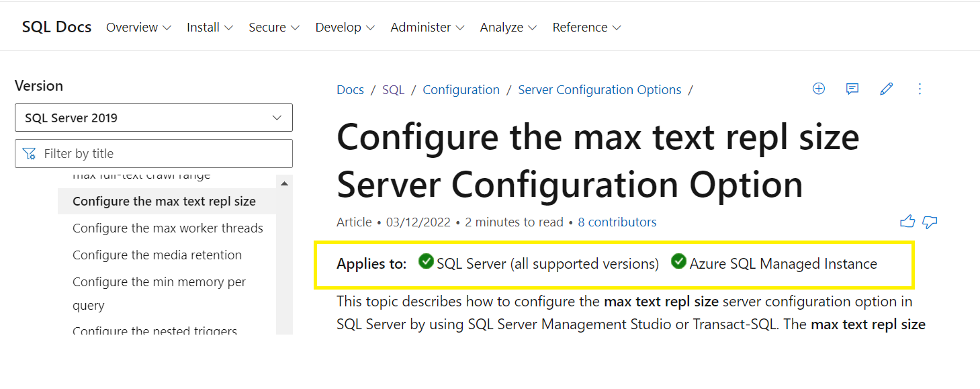Click the thumbs up icon to like article
This screenshot has height=389, width=980.
tap(907, 221)
